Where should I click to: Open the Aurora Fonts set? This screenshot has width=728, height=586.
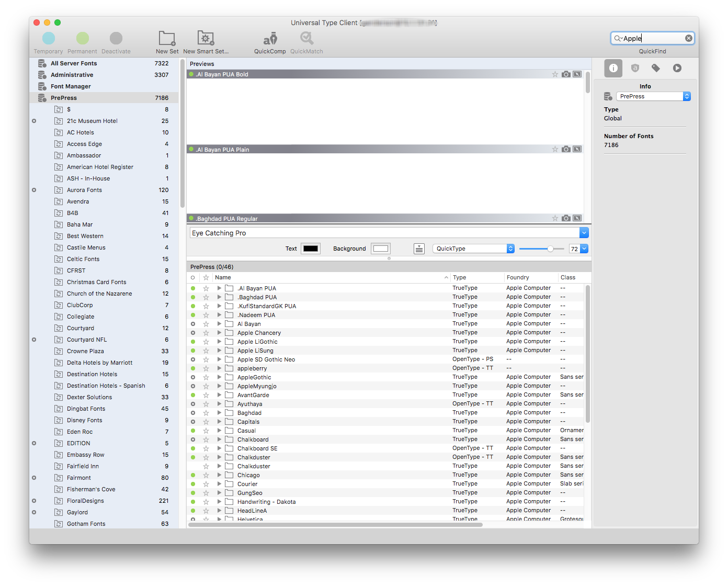104,190
